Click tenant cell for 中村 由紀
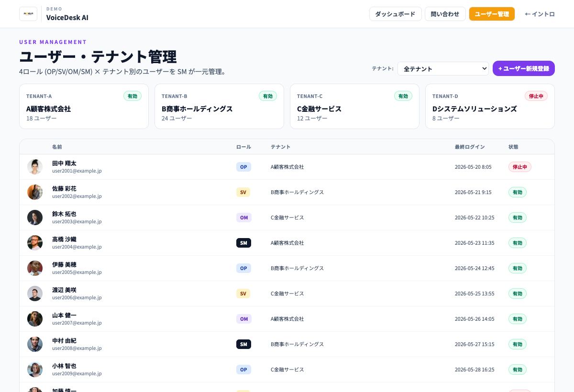Viewport: 574px width, 392px height. point(298,344)
